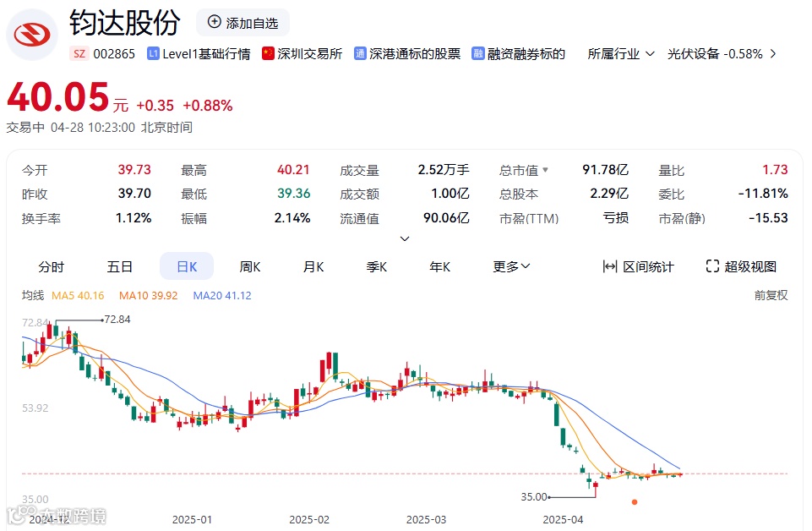Click the +0.88% change percentage
The image size is (812, 531).
[x=208, y=106]
